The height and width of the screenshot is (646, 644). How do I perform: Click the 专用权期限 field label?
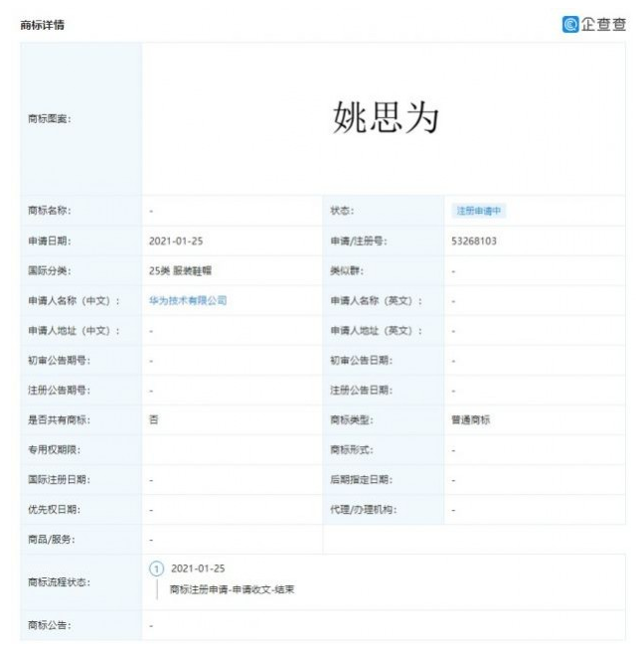pos(53,449)
